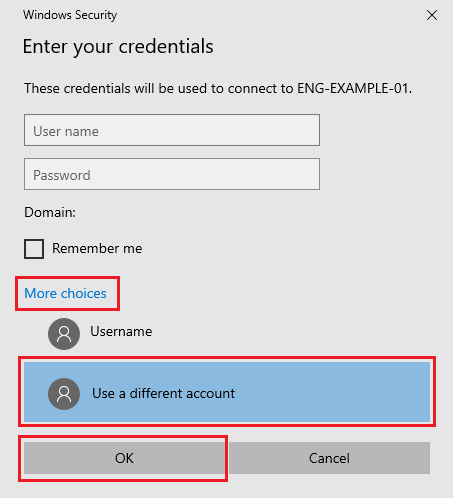Click the Enter your credentials heading

pos(118,47)
